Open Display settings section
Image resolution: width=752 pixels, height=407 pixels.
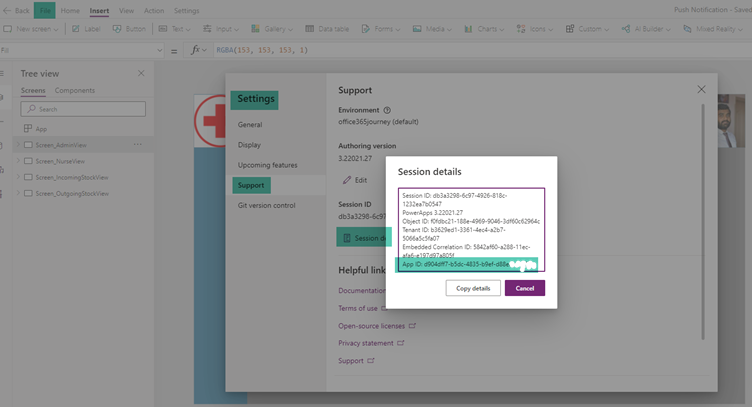[x=249, y=144]
